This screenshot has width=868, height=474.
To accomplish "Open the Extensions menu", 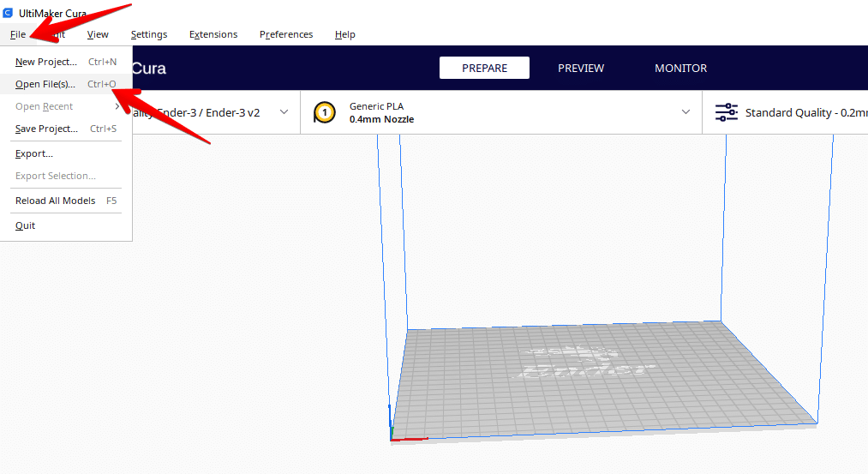I will tap(213, 34).
